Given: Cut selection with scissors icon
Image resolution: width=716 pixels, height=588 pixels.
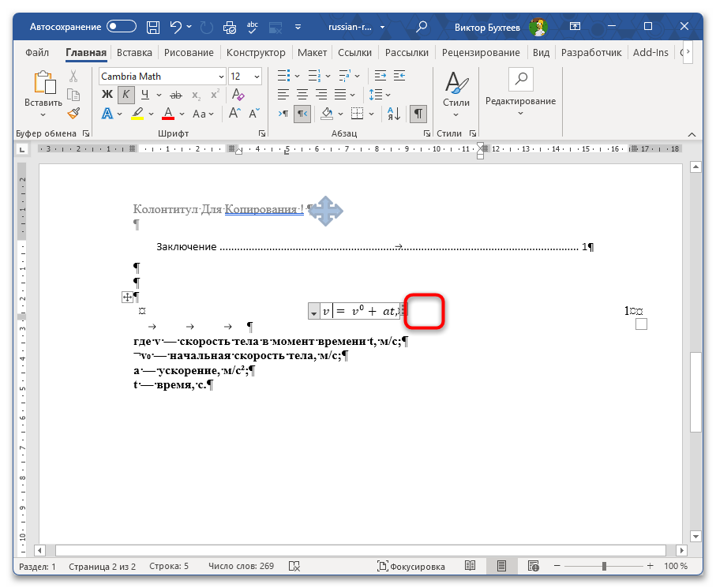Looking at the screenshot, I should (x=73, y=76).
